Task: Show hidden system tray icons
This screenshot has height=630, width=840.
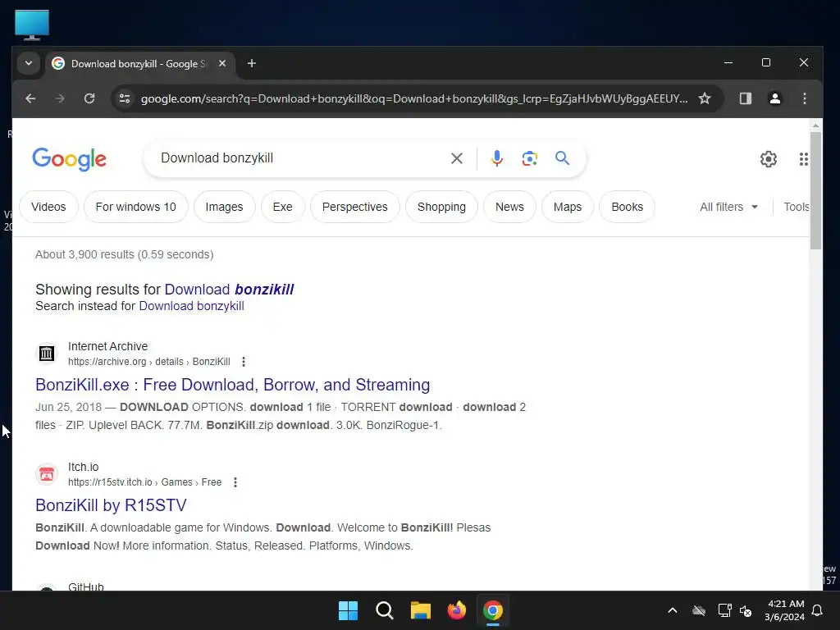Action: [x=673, y=610]
